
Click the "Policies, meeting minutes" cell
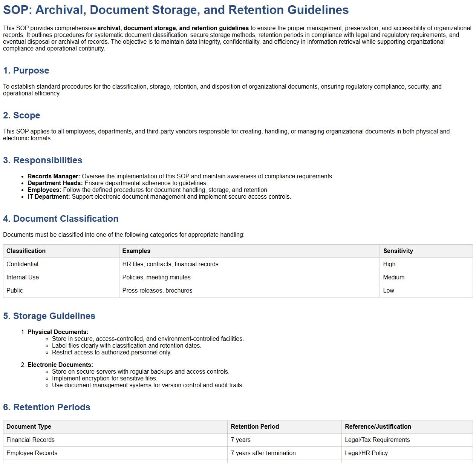(x=156, y=277)
